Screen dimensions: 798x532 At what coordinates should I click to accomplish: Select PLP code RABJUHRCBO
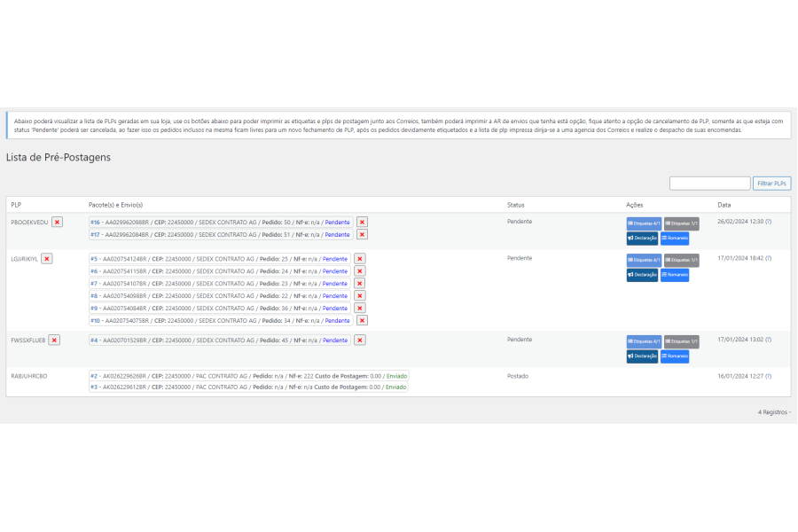29,376
